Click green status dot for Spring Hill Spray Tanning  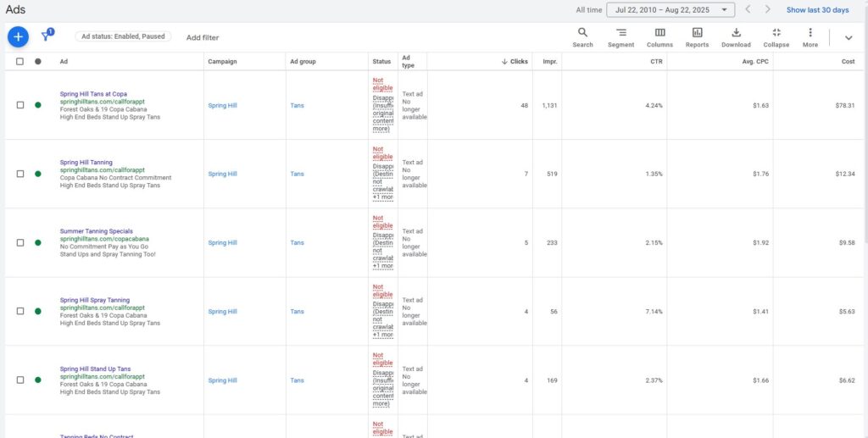(x=37, y=312)
